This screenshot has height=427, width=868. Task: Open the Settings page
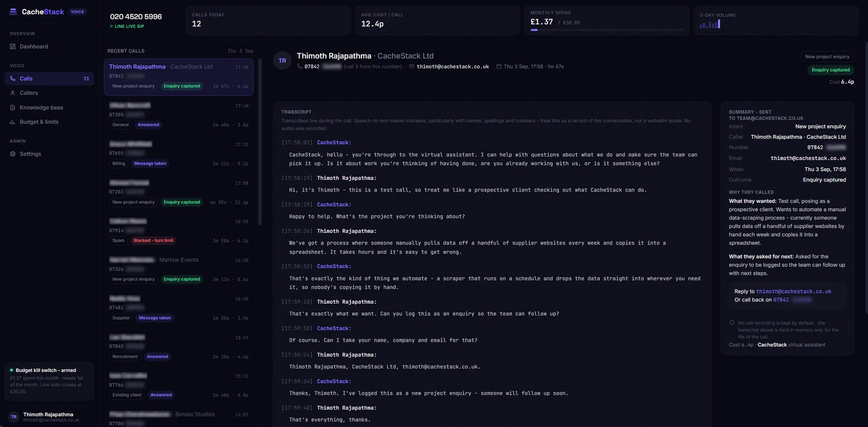49,154
